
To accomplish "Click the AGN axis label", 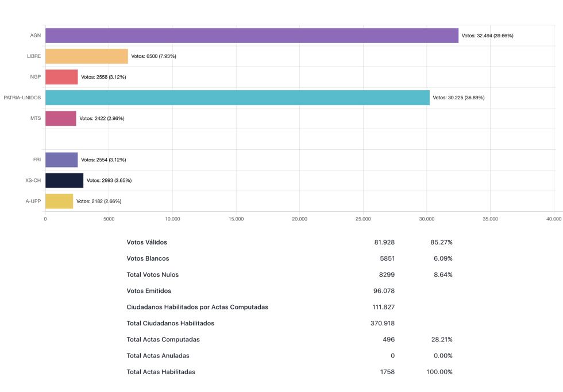I will [x=36, y=36].
